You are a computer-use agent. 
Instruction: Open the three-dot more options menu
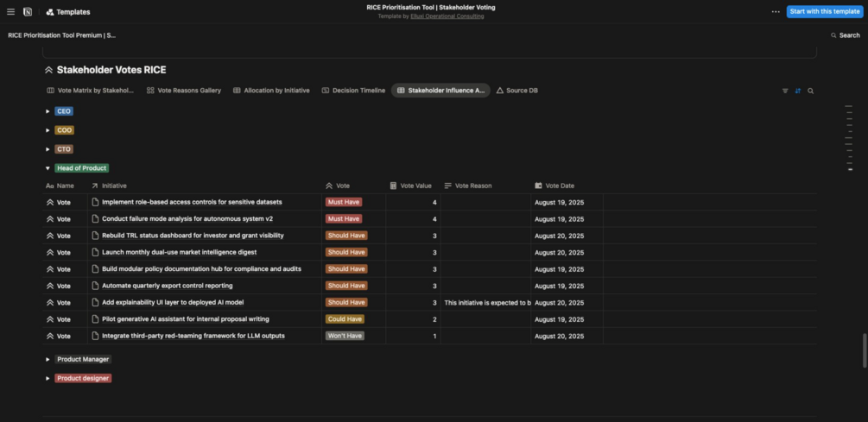(x=776, y=11)
